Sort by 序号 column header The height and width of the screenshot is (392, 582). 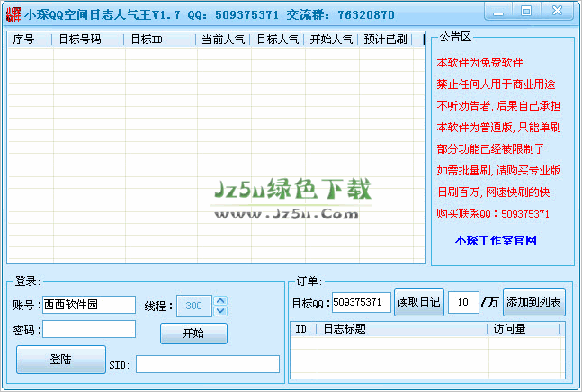click(x=30, y=40)
